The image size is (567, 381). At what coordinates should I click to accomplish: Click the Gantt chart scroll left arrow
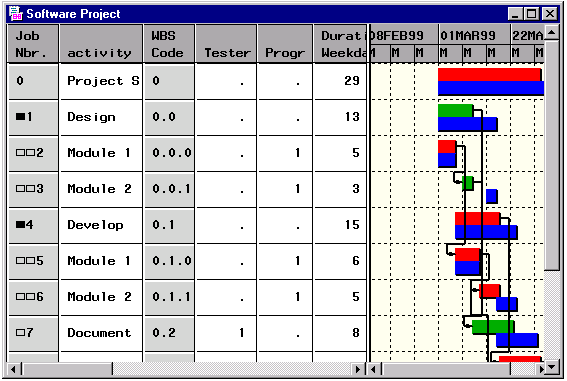pos(374,369)
